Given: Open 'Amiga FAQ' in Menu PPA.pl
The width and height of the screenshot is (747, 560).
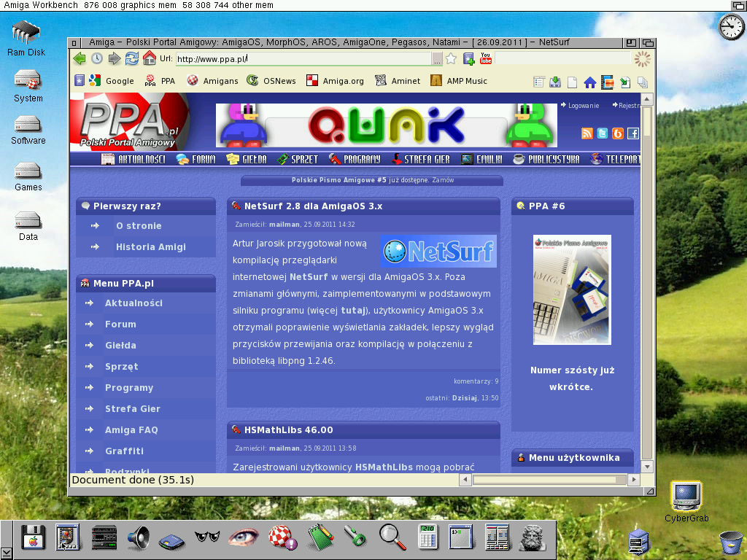Looking at the screenshot, I should click(131, 430).
